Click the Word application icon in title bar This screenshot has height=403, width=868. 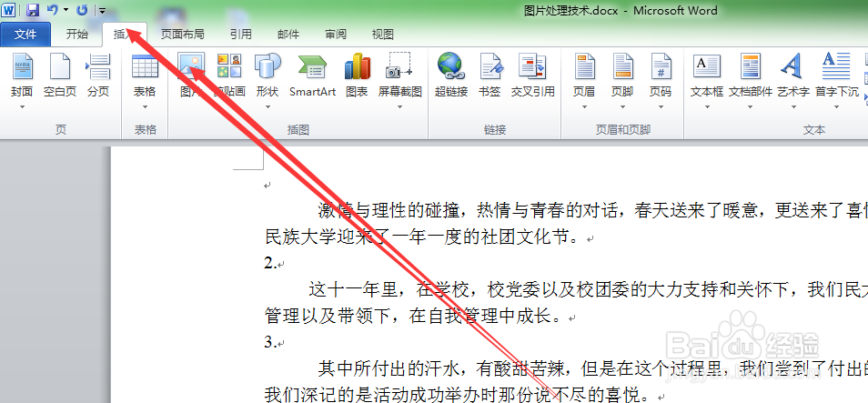pyautogui.click(x=9, y=9)
